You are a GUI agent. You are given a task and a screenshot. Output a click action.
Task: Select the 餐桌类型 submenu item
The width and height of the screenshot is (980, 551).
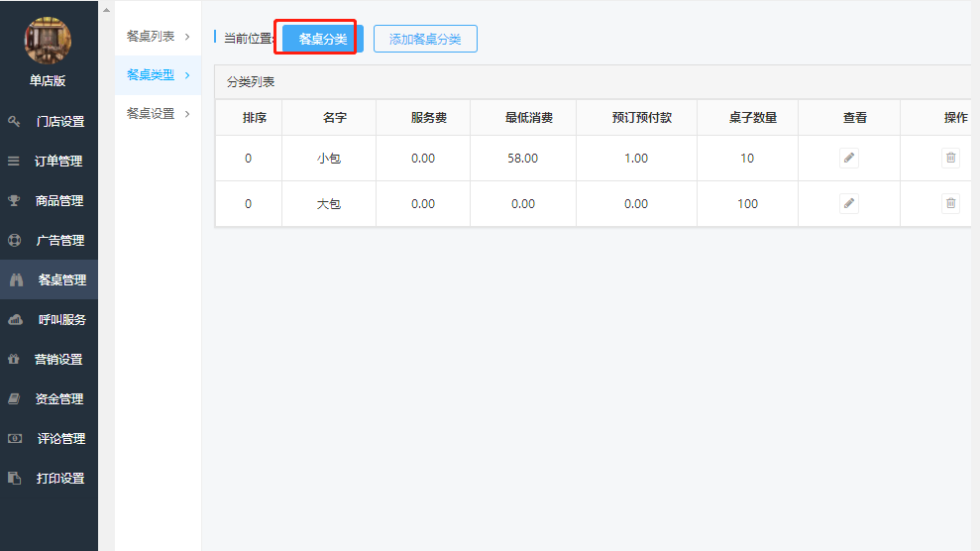pos(159,75)
